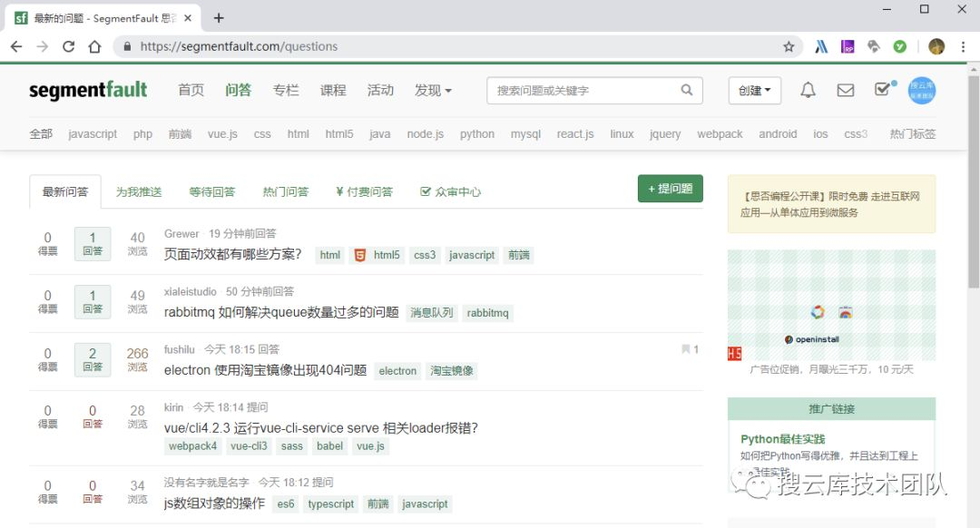980x528 pixels.
Task: Click the openinstall advertisement image
Action: [x=831, y=305]
